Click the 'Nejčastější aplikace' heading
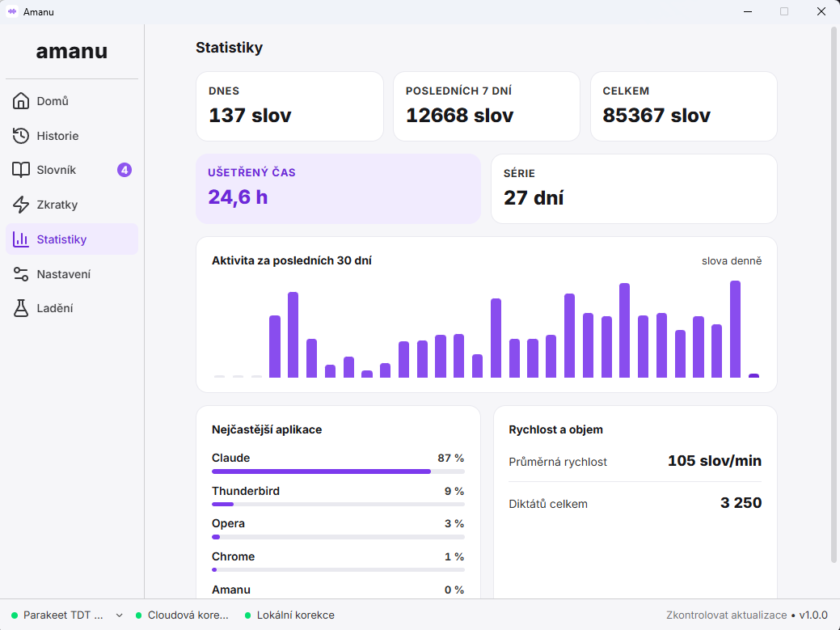Image resolution: width=840 pixels, height=630 pixels. tap(267, 429)
